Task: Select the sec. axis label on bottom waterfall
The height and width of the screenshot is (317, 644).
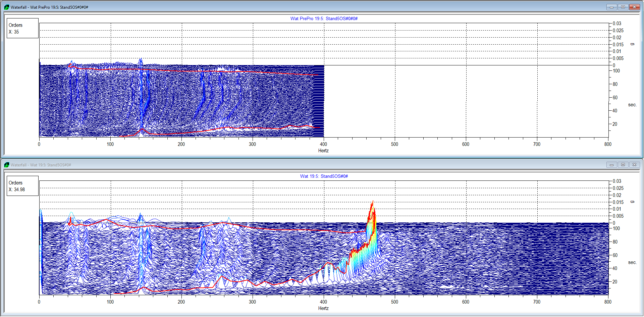Action: pyautogui.click(x=633, y=263)
